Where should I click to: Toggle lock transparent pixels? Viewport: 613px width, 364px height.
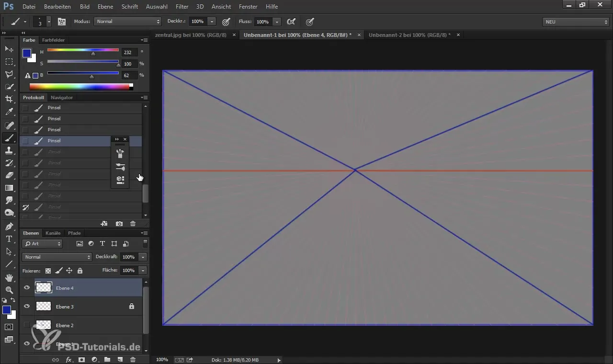coord(48,271)
